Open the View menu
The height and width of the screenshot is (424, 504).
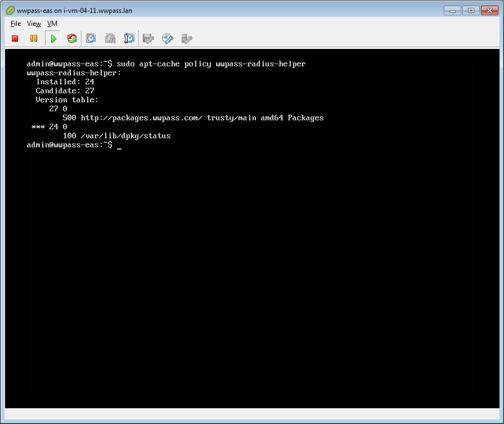(x=33, y=24)
